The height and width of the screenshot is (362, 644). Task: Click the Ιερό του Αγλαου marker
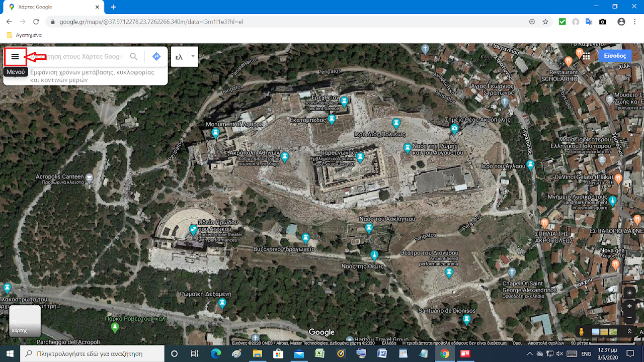pos(530,165)
